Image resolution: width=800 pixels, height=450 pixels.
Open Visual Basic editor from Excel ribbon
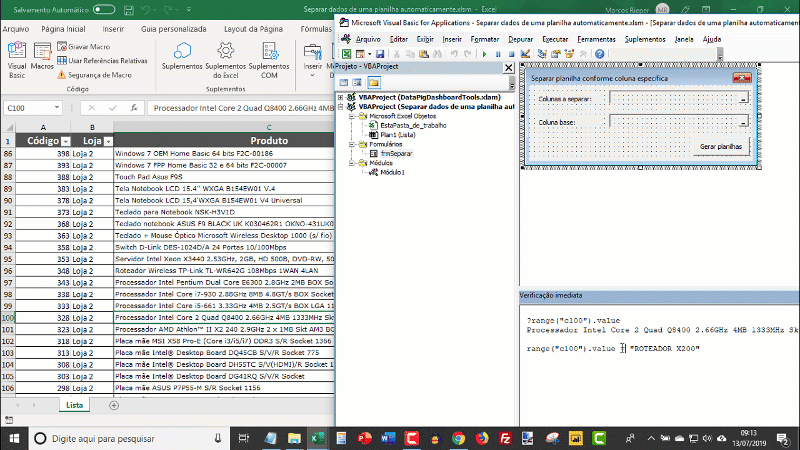[x=16, y=60]
